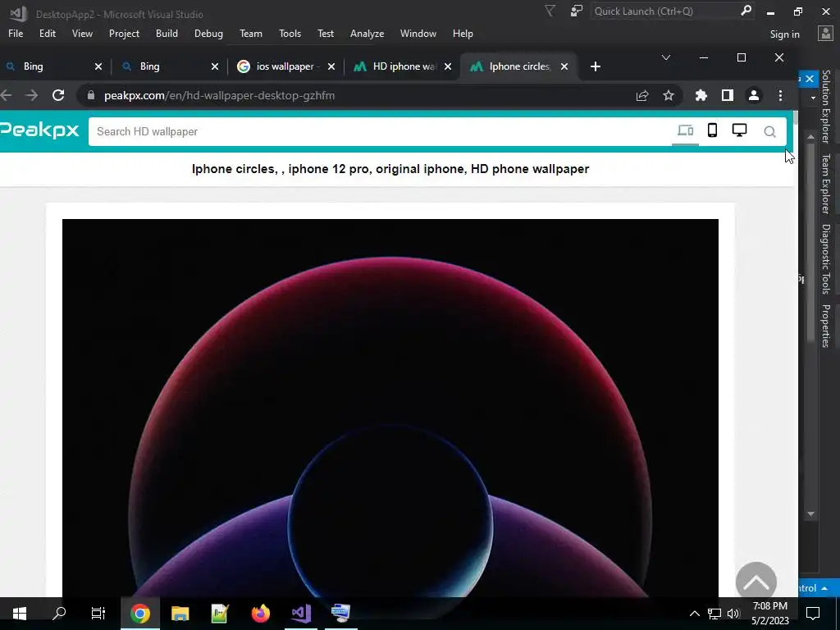Go forward in browser history
Image resolution: width=840 pixels, height=630 pixels.
click(32, 95)
